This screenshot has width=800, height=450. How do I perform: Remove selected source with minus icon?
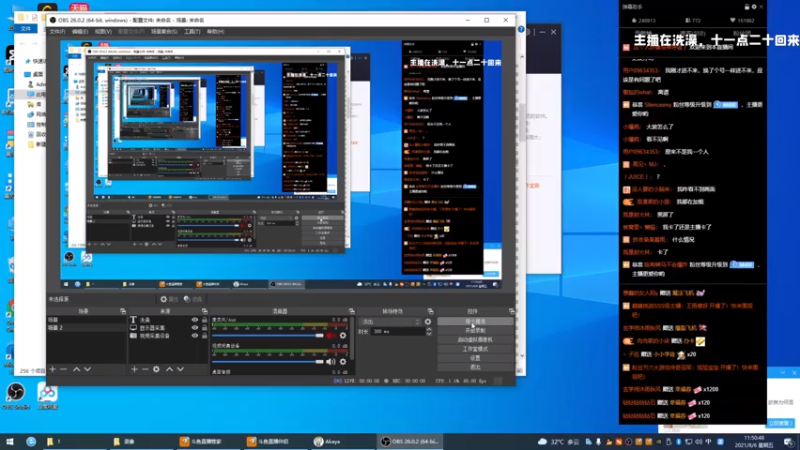tap(145, 369)
